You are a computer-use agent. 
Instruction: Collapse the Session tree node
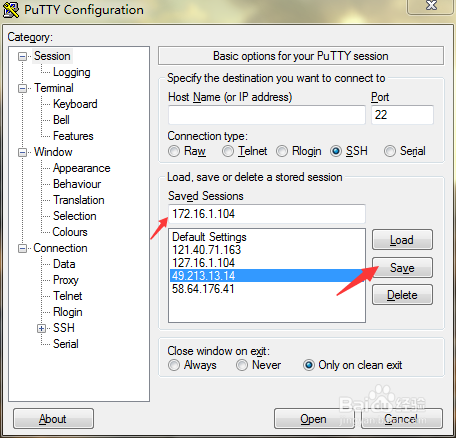pyautogui.click(x=22, y=56)
